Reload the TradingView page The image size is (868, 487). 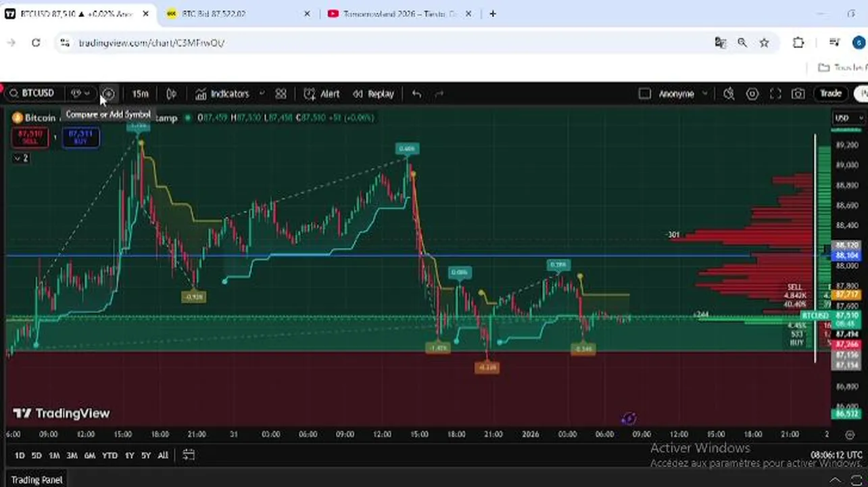(36, 43)
